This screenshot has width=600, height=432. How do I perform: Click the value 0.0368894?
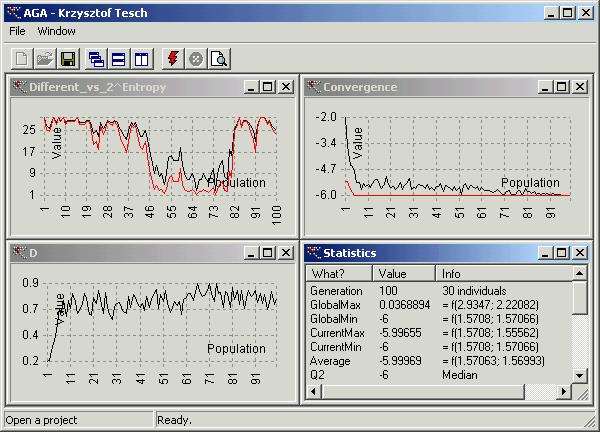[404, 305]
